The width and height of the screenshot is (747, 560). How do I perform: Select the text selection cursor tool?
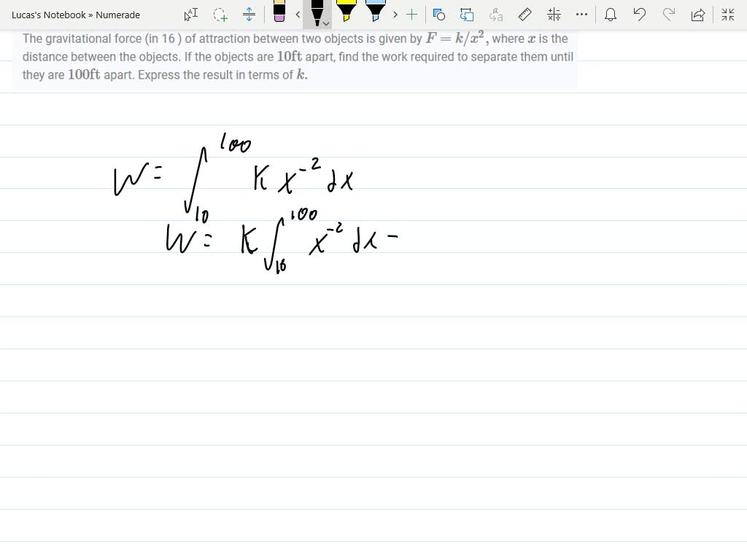coord(191,15)
